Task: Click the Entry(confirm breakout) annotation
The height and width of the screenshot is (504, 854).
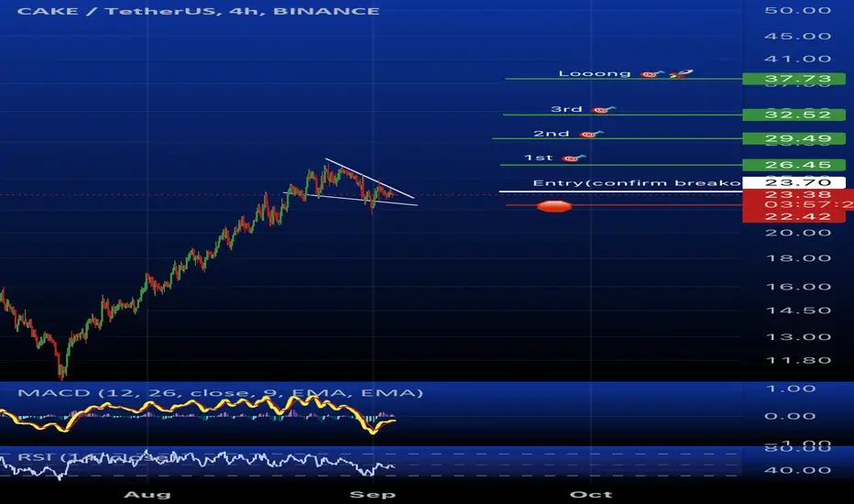Action: (637, 182)
